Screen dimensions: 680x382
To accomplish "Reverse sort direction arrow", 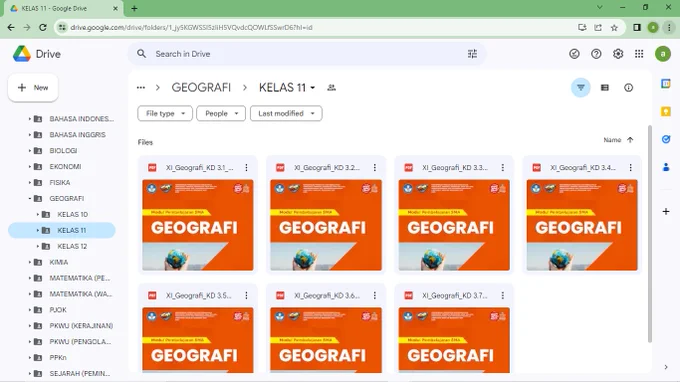I will (x=630, y=140).
